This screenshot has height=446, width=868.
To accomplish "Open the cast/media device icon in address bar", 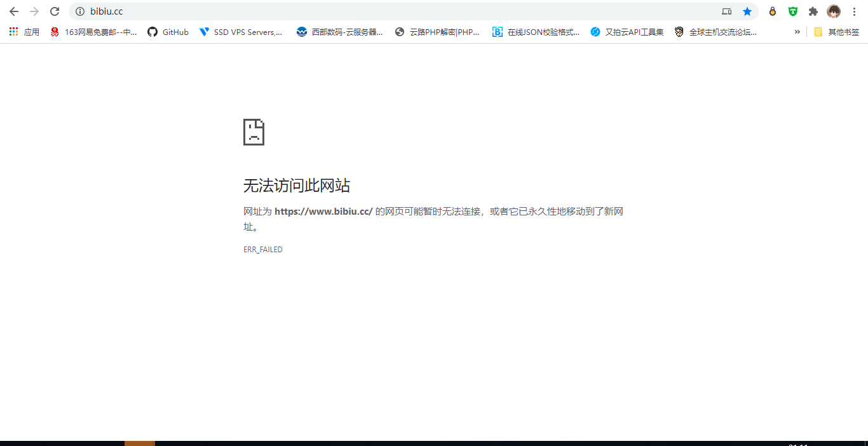I will (727, 11).
